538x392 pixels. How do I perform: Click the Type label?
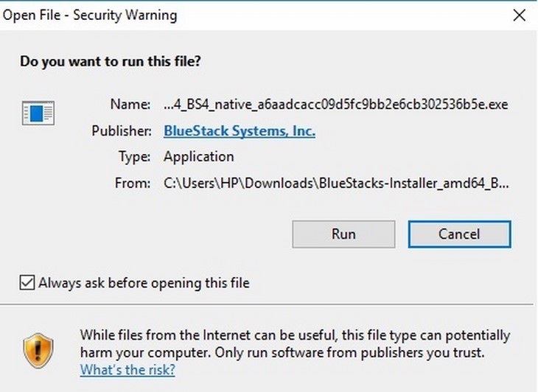pos(134,157)
